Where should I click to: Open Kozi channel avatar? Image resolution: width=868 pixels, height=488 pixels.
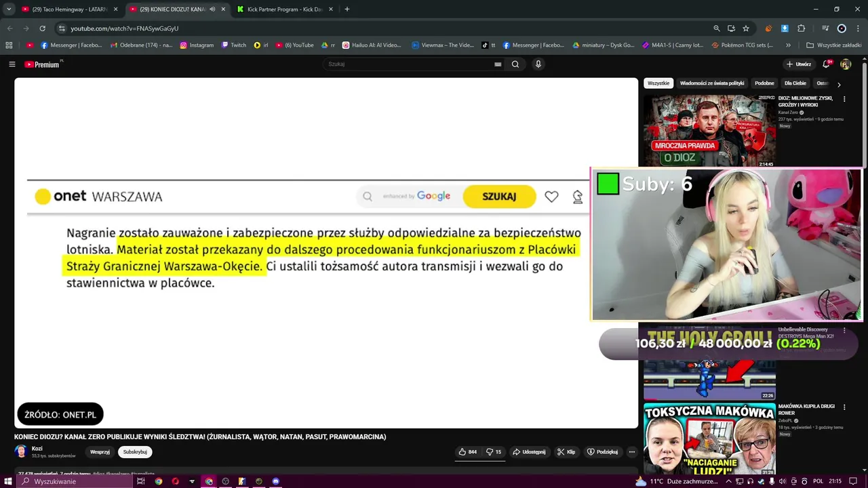[x=21, y=451]
